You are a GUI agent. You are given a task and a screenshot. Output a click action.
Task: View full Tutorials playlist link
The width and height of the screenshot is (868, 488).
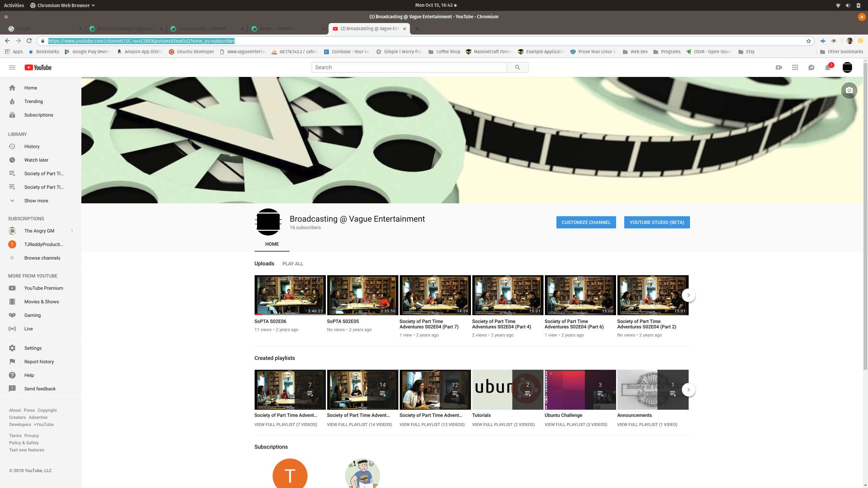tap(503, 424)
